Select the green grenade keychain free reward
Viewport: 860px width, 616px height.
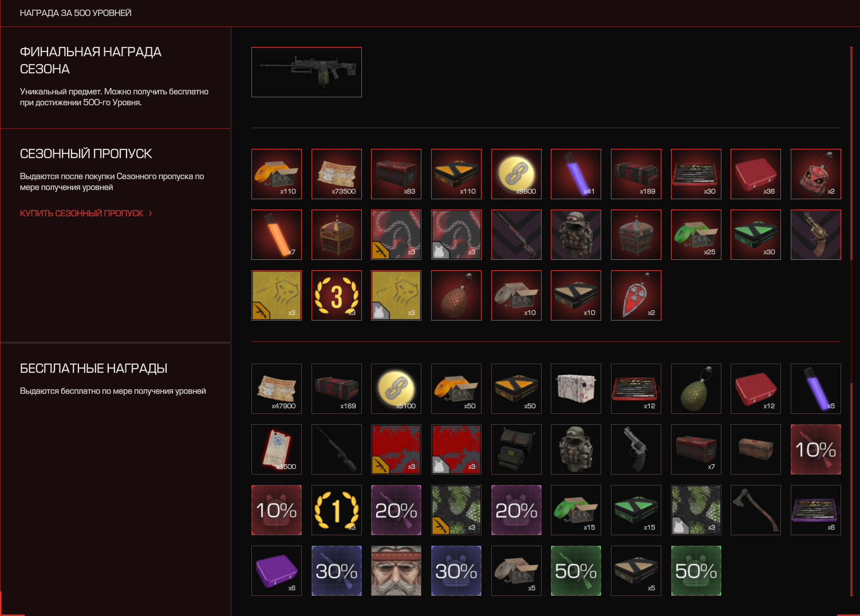(x=696, y=389)
